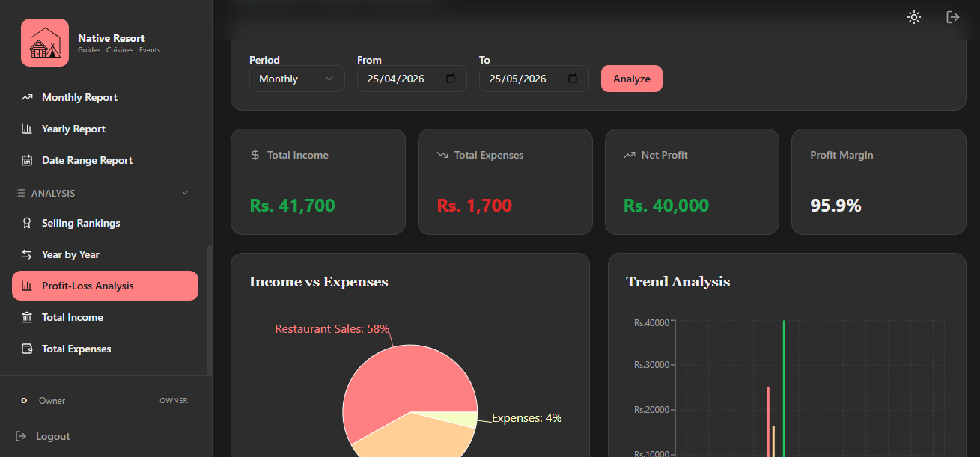Click the Date Range Report calendar icon

coord(27,160)
